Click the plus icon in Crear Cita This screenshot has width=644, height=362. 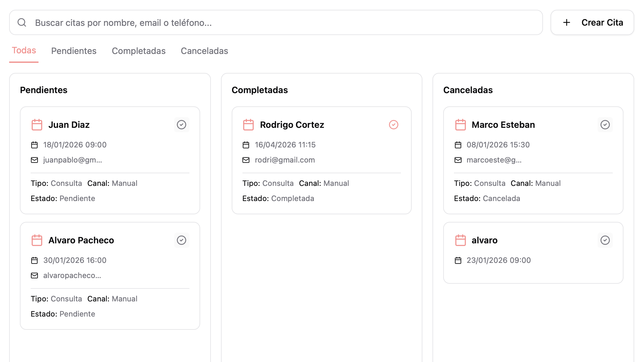click(567, 22)
